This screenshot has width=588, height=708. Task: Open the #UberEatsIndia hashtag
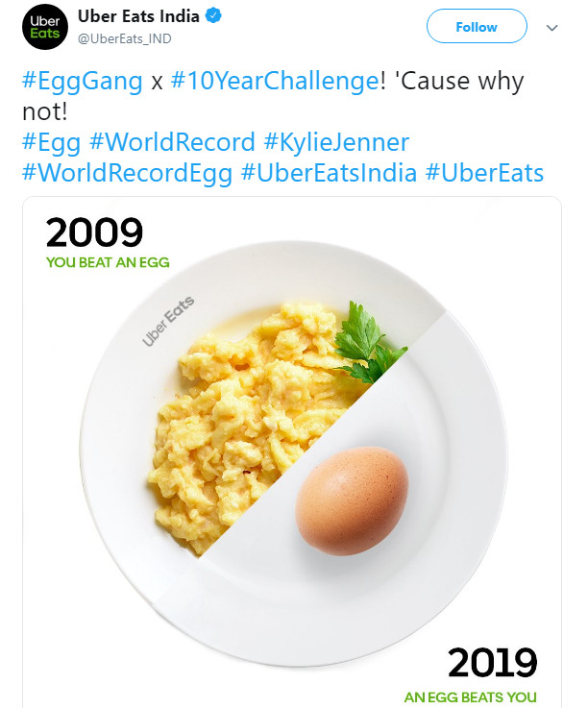[x=329, y=173]
